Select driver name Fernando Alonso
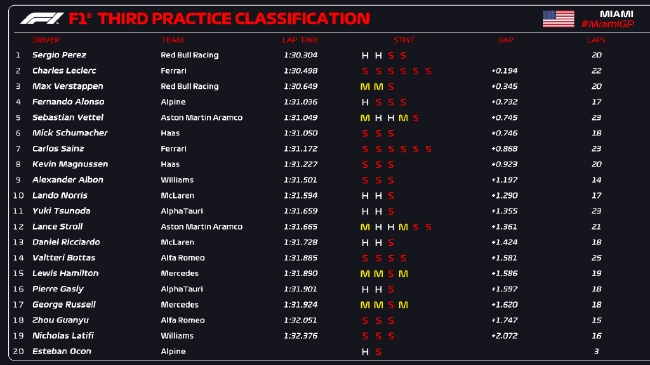The width and height of the screenshot is (650, 365). coord(68,102)
